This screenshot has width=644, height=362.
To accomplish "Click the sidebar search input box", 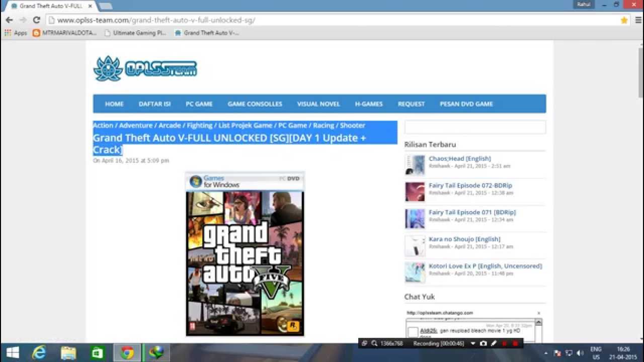I will point(475,127).
